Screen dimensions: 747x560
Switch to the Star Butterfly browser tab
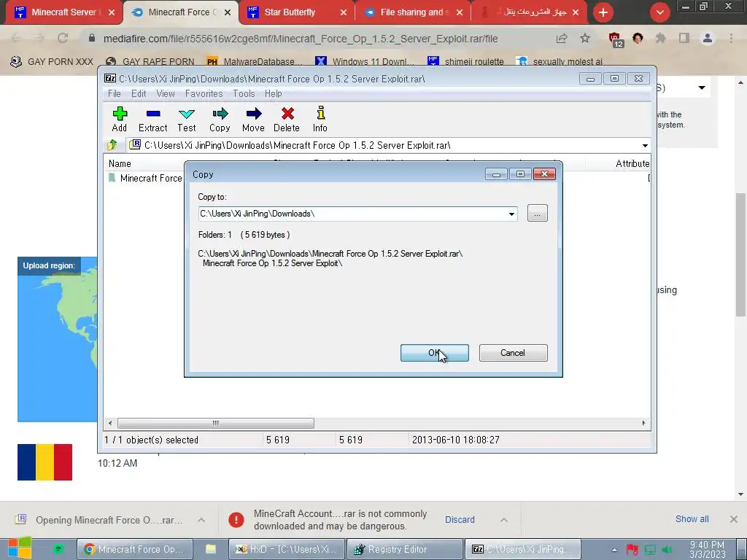pos(295,12)
